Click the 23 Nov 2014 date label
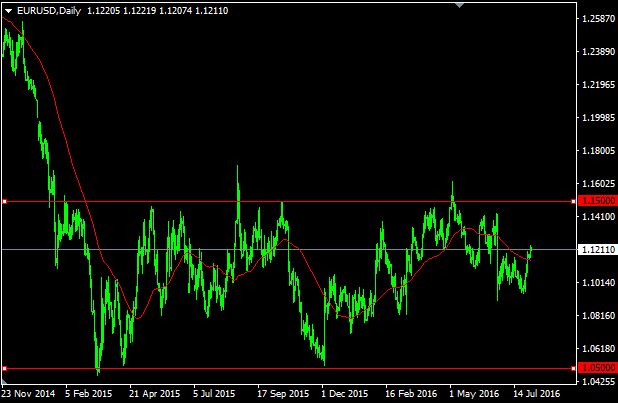The height and width of the screenshot is (403, 618). point(28,394)
